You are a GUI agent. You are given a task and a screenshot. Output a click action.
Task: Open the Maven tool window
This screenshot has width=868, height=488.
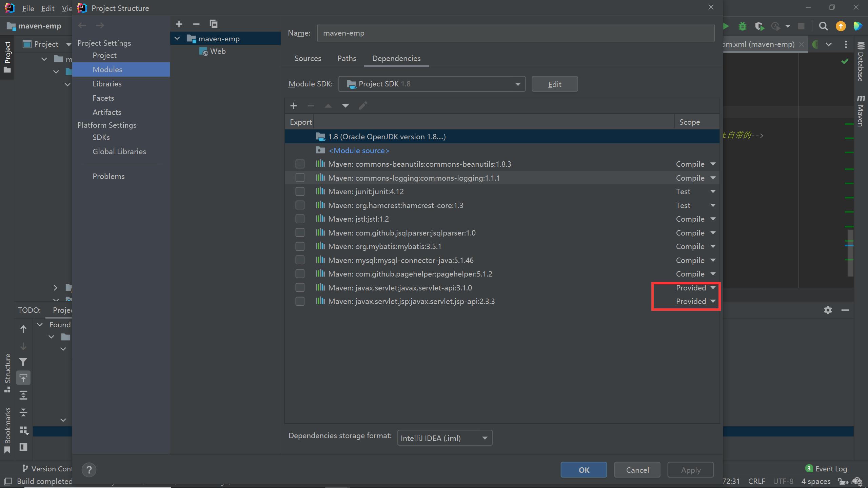tap(861, 111)
